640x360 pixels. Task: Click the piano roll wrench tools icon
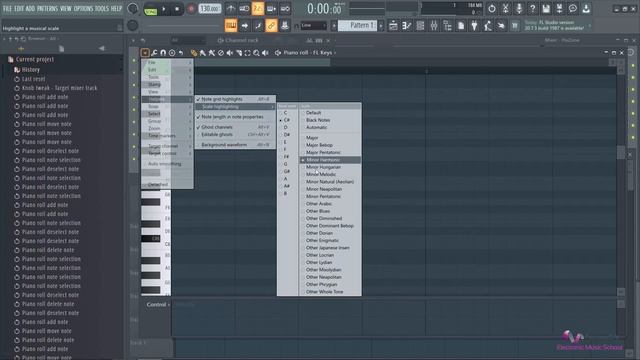[154, 53]
